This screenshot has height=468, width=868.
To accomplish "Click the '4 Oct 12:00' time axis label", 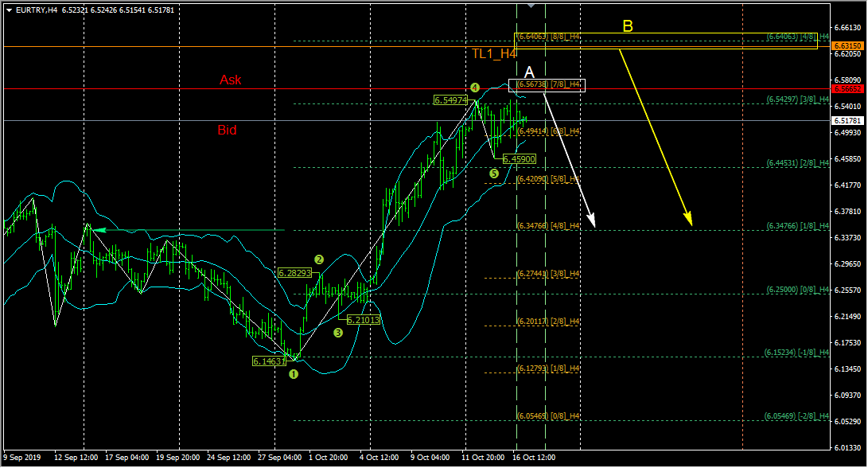I will click(380, 458).
